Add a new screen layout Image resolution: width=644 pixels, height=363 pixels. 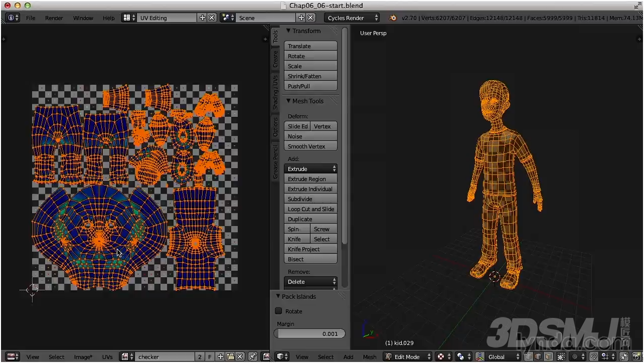tap(203, 18)
